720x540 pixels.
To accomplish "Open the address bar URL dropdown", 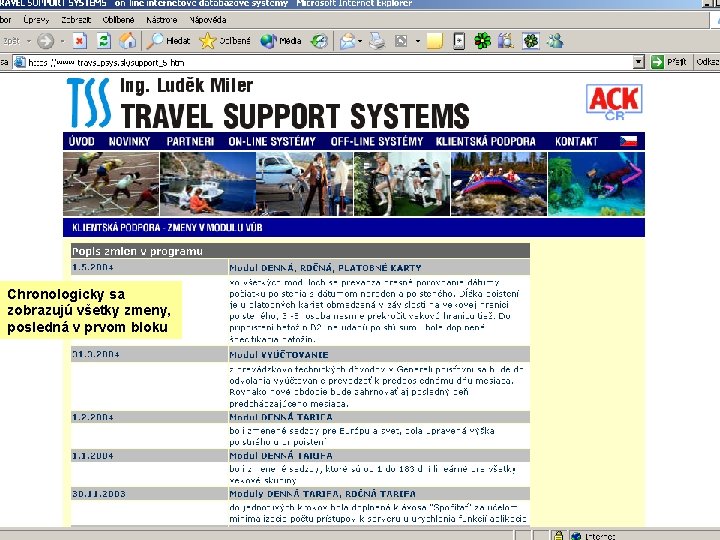I will 638,62.
